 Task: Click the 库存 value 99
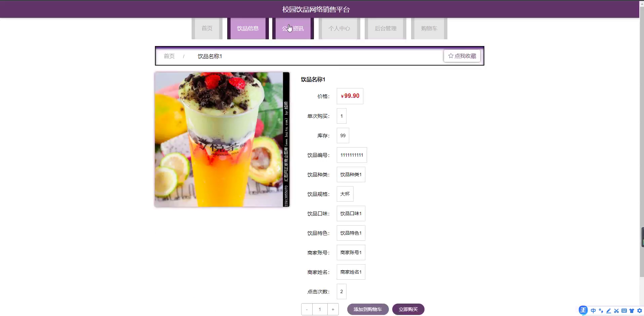343,135
